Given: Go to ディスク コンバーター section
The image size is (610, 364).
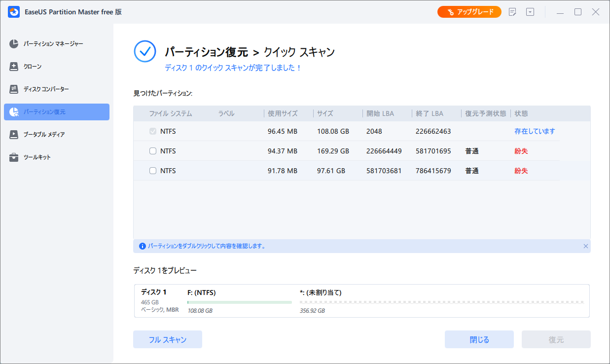Looking at the screenshot, I should tap(57, 89).
